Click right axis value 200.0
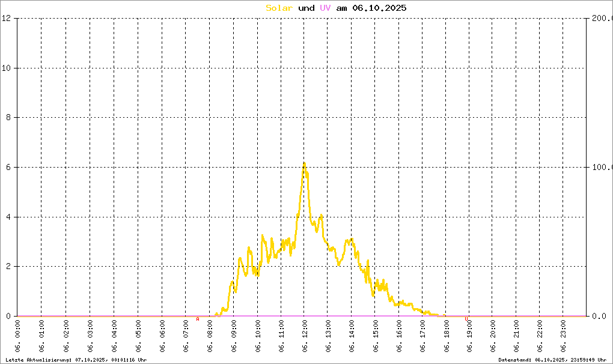Image resolution: width=613 pixels, height=364 pixels. 602,18
